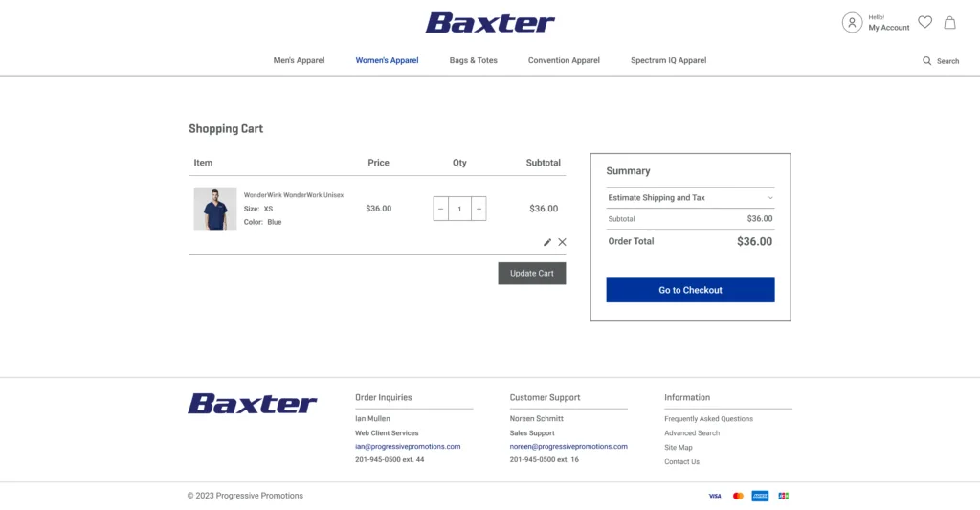This screenshot has width=980, height=510.
Task: Click the © 2023 Progressive Promotions text
Action: tap(245, 496)
